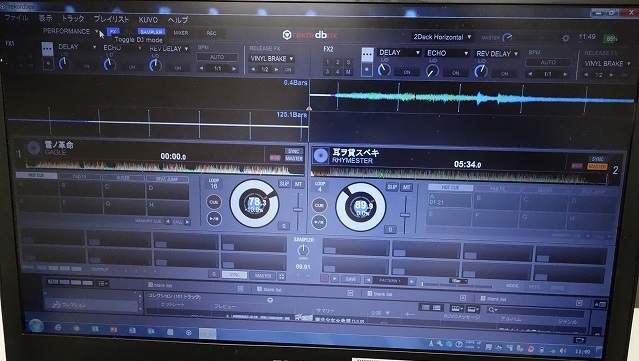Open the プレイリスト menu
639x361 pixels.
[x=111, y=19]
